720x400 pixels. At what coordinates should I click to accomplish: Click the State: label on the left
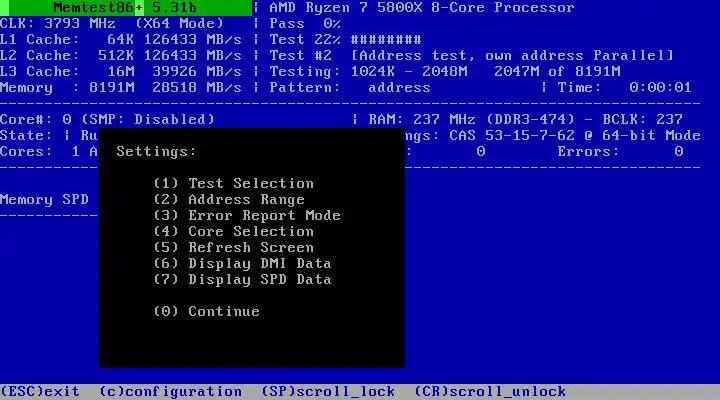(x=26, y=135)
